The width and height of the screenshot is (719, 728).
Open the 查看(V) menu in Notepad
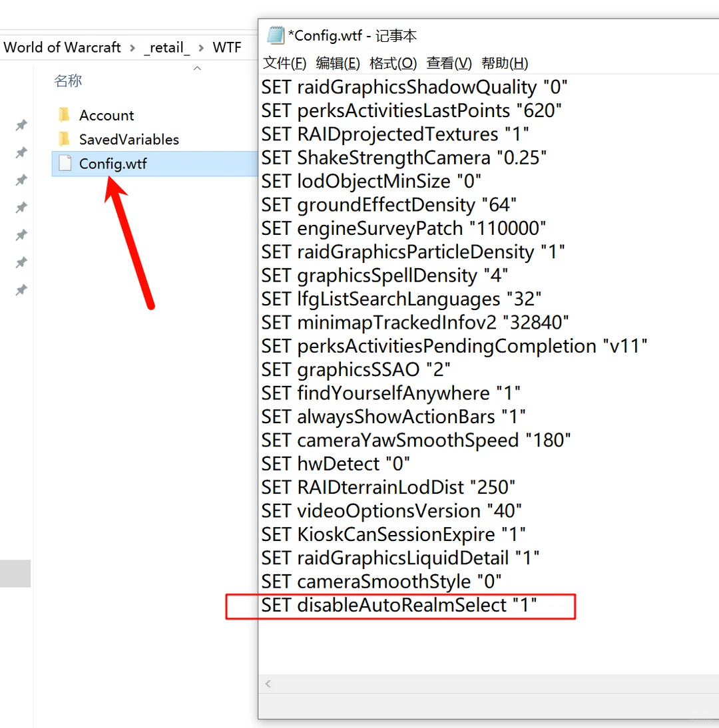[x=449, y=63]
